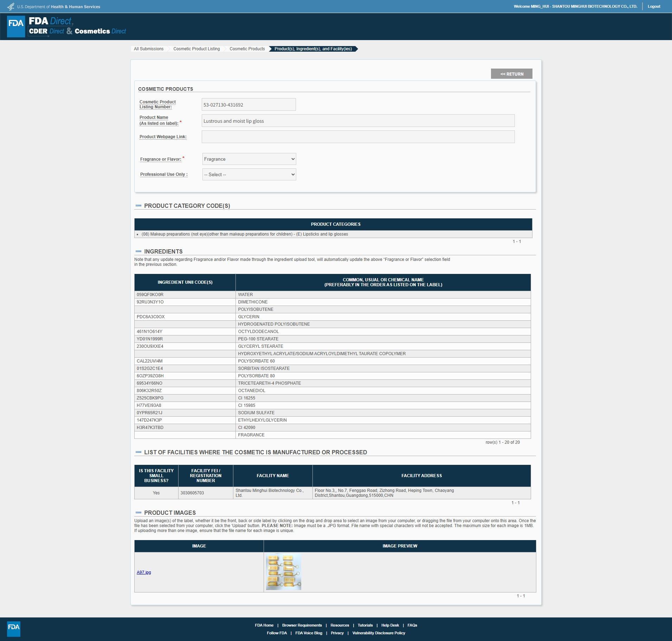
Task: Click the product image preview thumbnail
Action: [284, 572]
